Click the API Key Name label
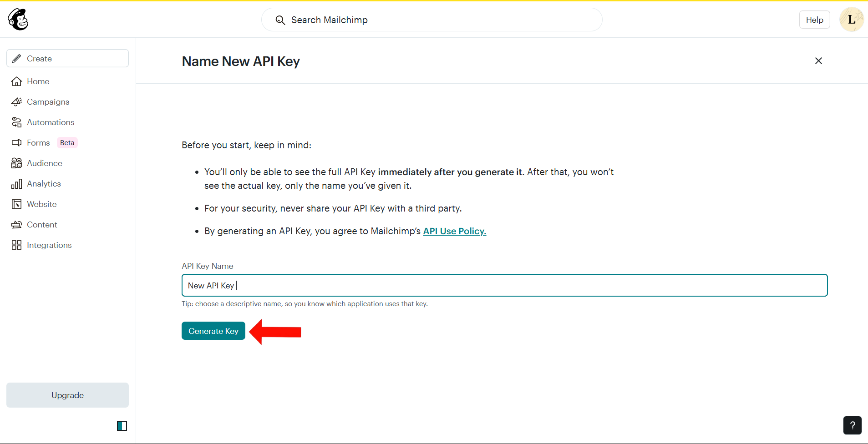Screen dimensions: 868x444 (208, 266)
